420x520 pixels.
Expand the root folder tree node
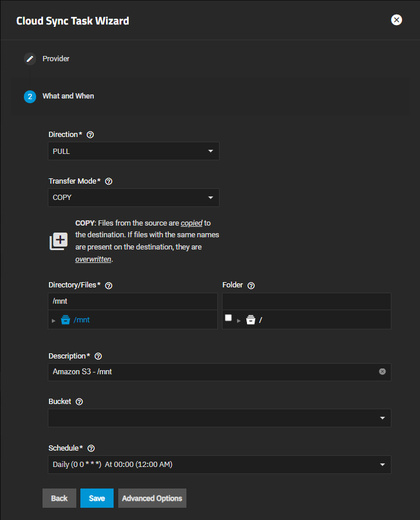point(238,321)
